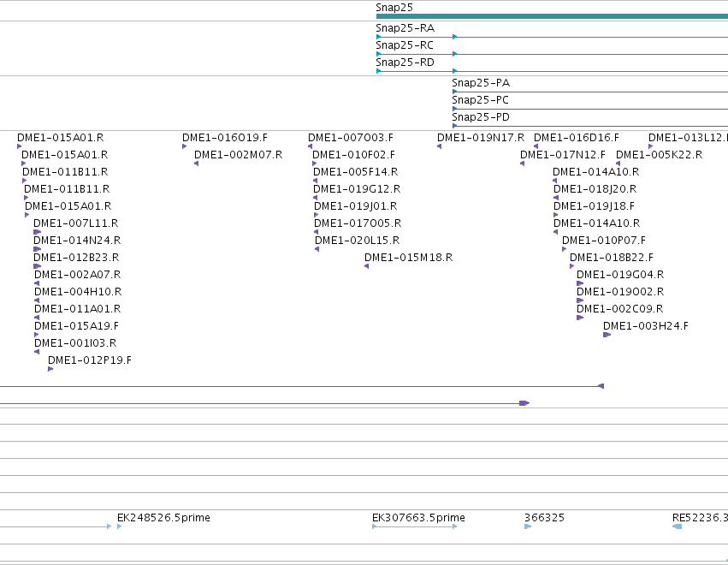Select feature label DME1-016O19.F
This screenshot has width=728, height=565.
[x=225, y=138]
